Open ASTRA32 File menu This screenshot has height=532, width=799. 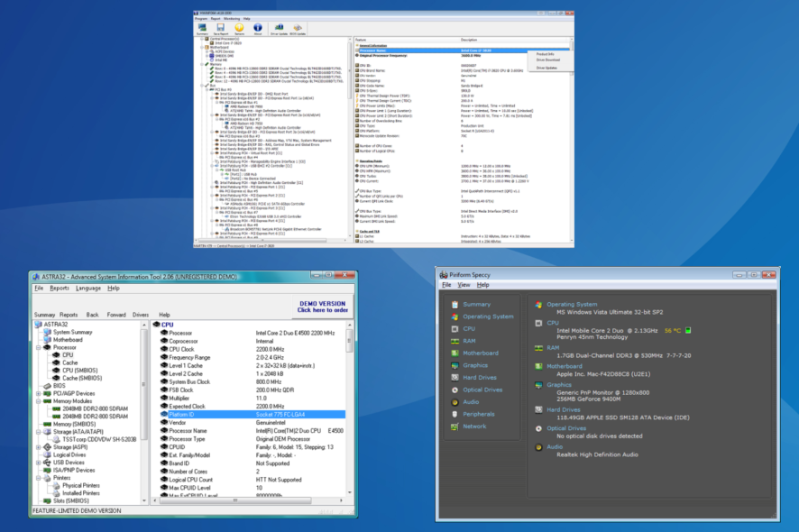39,289
